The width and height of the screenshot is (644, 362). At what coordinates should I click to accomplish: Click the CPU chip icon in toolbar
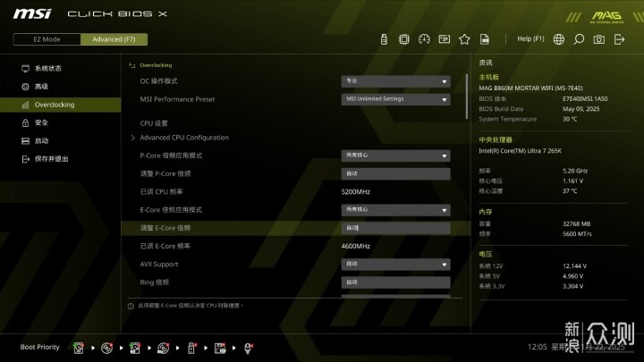point(404,39)
